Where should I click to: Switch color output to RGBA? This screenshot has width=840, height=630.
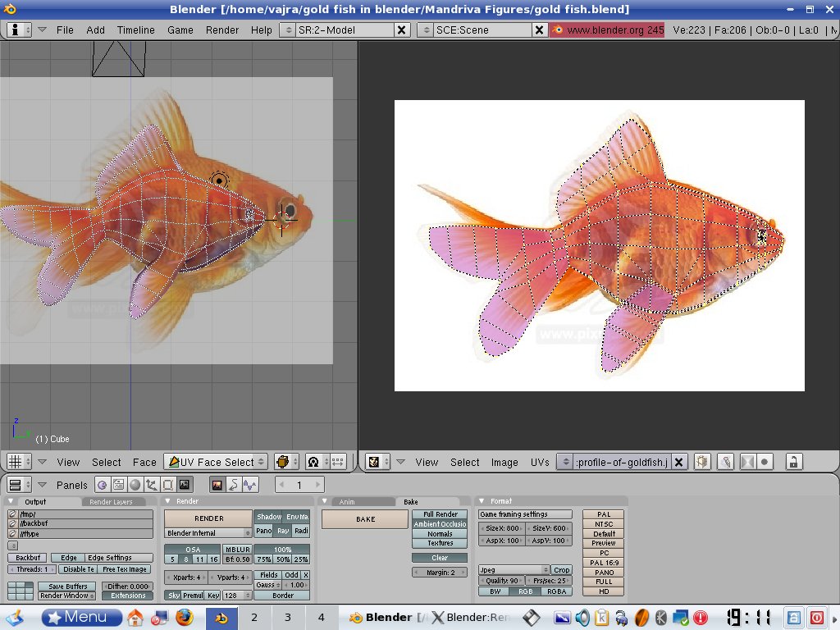pos(556,591)
